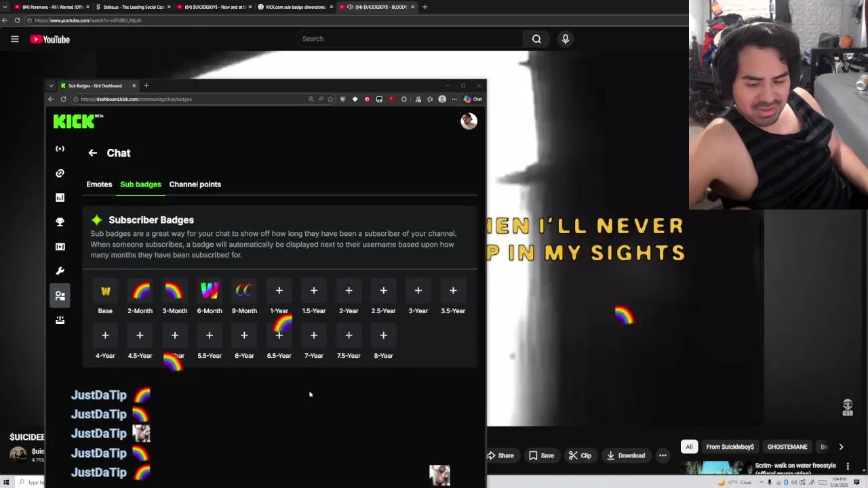868x488 pixels.
Task: Open the Chat button in Kick browser toolbar
Action: [x=473, y=99]
